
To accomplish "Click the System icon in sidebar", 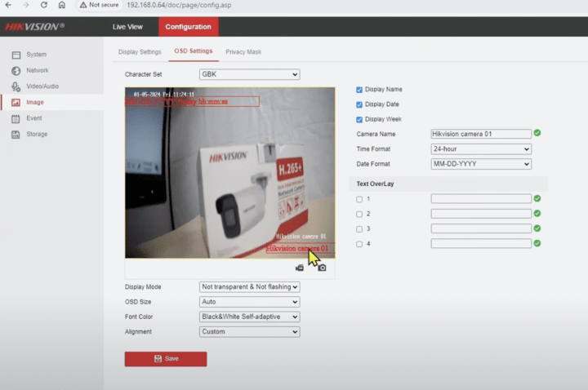I will tap(16, 55).
